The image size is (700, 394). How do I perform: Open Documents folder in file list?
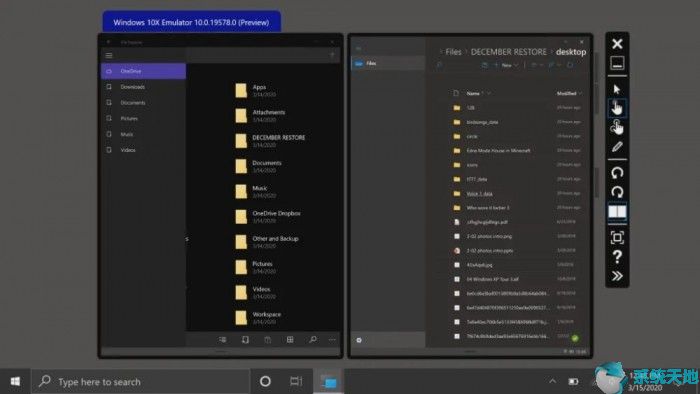(258, 166)
